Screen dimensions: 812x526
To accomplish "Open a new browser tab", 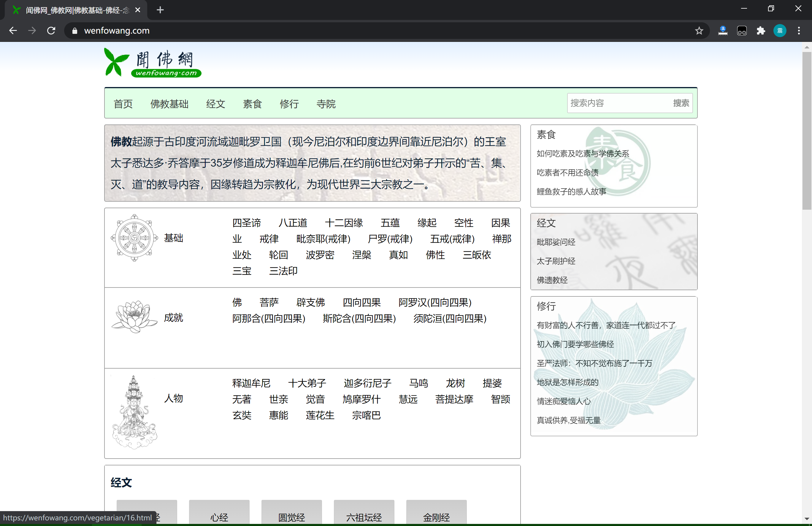I will click(x=160, y=10).
